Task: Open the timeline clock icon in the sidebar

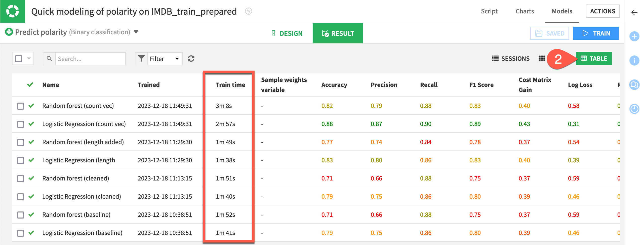Action: tap(634, 109)
